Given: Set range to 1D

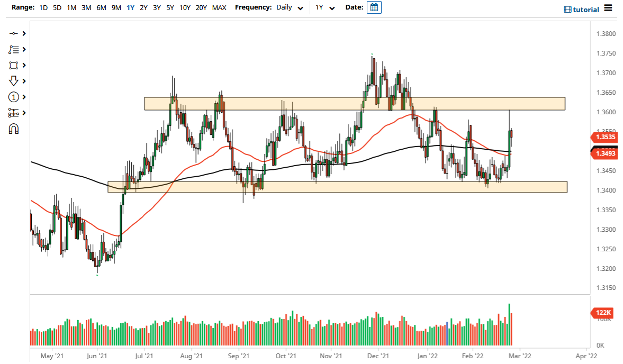Looking at the screenshot, I should click(x=43, y=7).
